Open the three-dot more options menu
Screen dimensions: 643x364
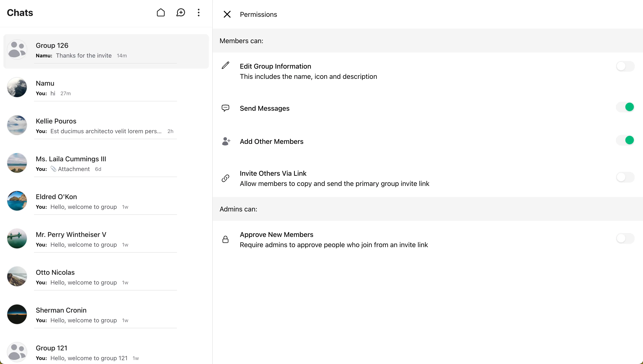pos(199,13)
